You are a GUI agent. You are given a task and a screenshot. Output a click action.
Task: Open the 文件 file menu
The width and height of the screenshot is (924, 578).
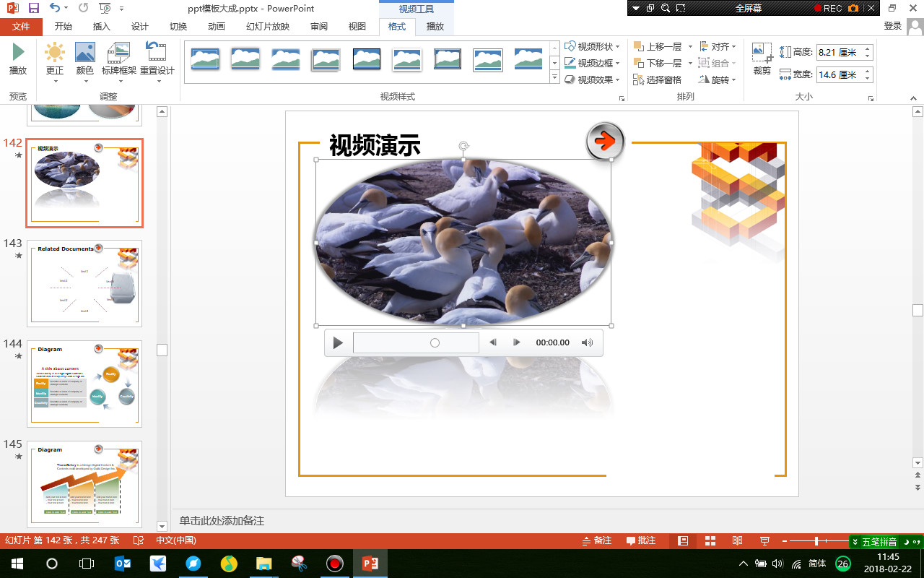coord(22,27)
